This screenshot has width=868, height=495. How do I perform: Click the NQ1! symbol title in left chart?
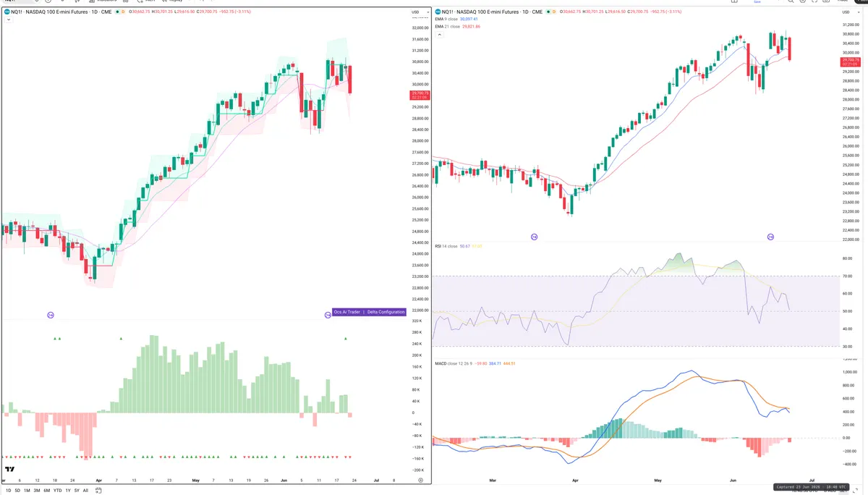click(x=63, y=12)
